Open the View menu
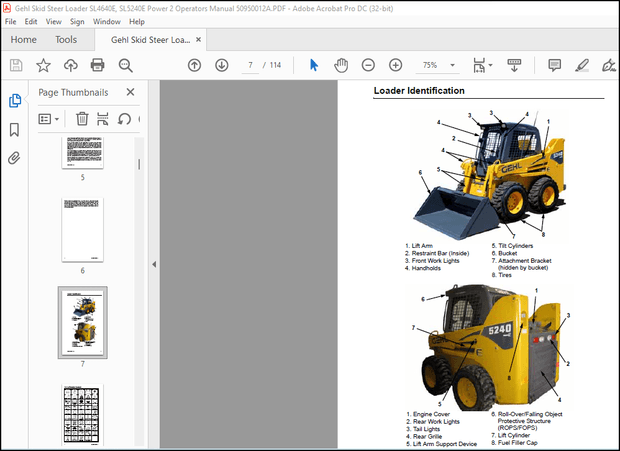The width and height of the screenshot is (620, 451). (53, 22)
